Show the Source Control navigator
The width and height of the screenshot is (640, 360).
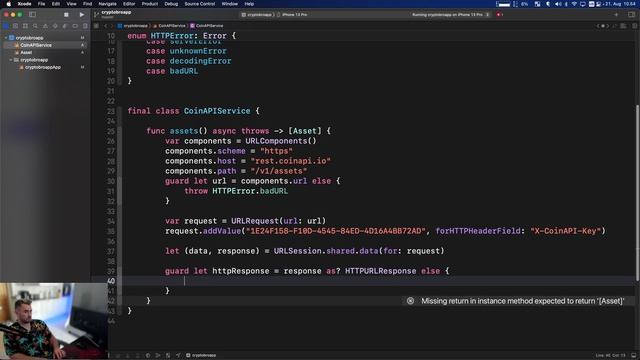(x=16, y=26)
